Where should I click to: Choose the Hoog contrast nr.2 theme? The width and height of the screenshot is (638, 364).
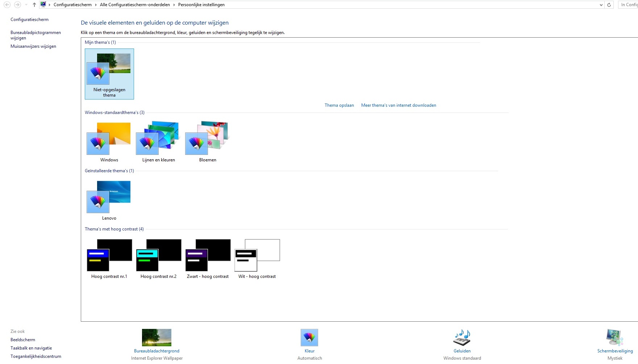pyautogui.click(x=158, y=259)
